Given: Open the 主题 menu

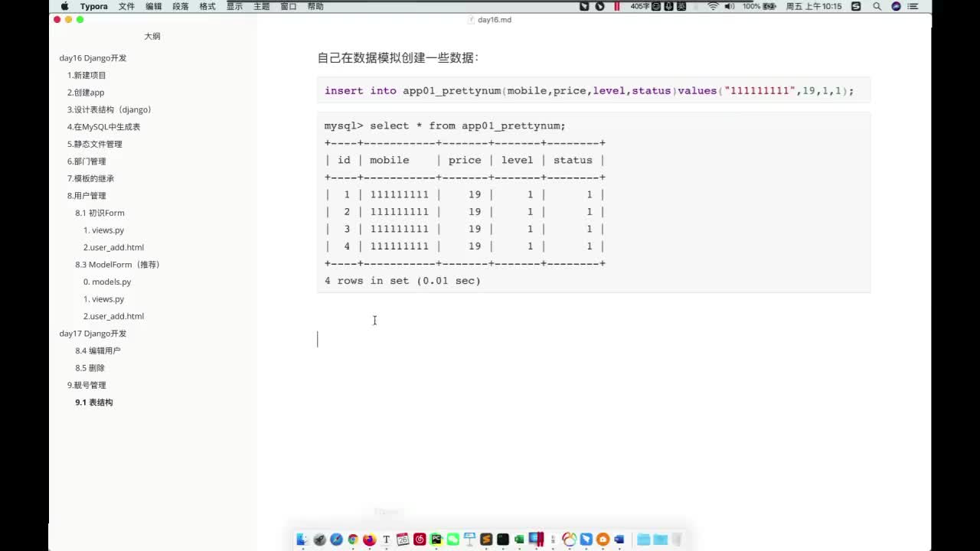Looking at the screenshot, I should (x=261, y=6).
